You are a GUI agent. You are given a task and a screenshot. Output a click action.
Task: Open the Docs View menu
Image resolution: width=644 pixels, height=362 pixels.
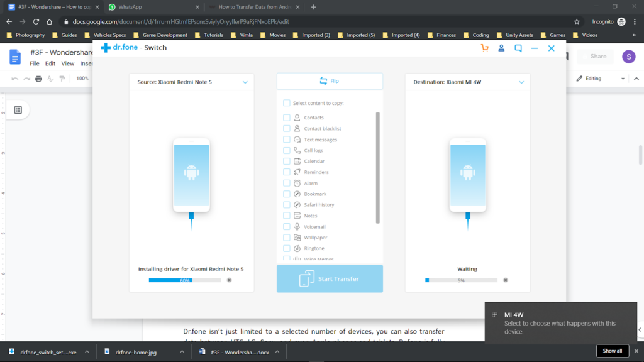[68, 63]
